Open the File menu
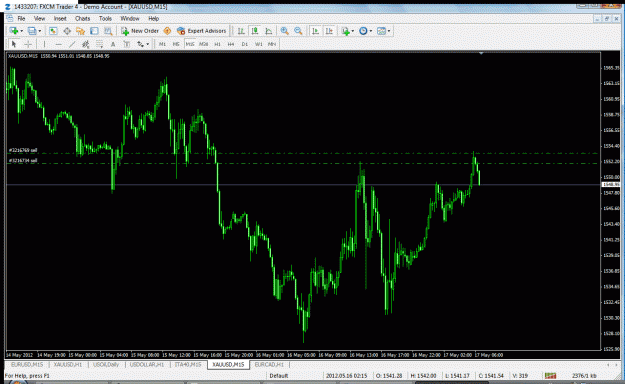Screen dimensions: 625x384 (x=21, y=18)
